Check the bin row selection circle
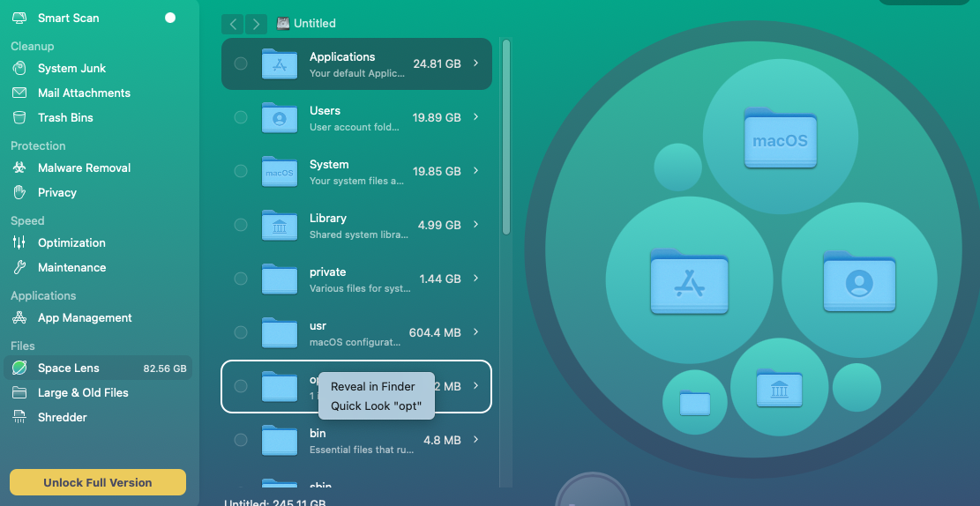The image size is (980, 506). 241,440
